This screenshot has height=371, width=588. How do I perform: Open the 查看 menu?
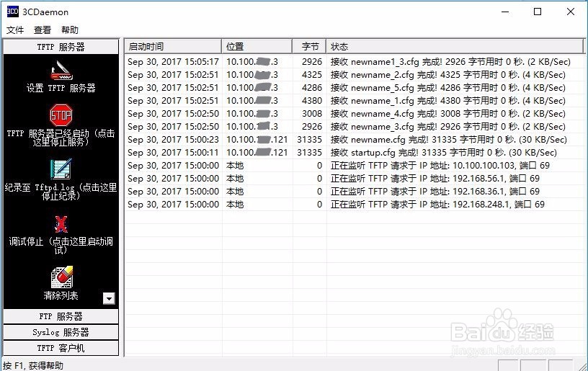pos(43,30)
